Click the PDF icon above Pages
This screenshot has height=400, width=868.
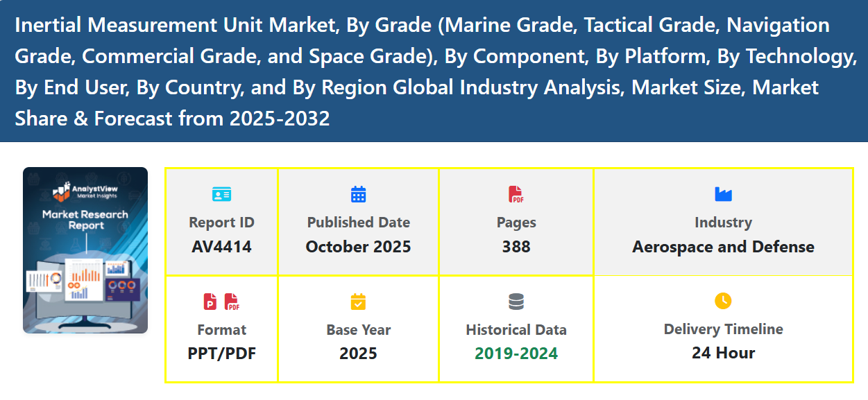(x=516, y=194)
